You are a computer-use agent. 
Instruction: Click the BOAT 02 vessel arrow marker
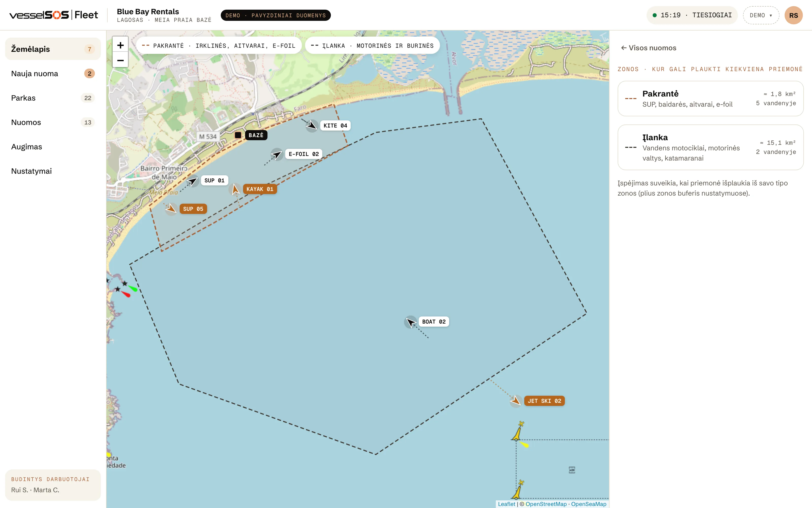coord(410,322)
